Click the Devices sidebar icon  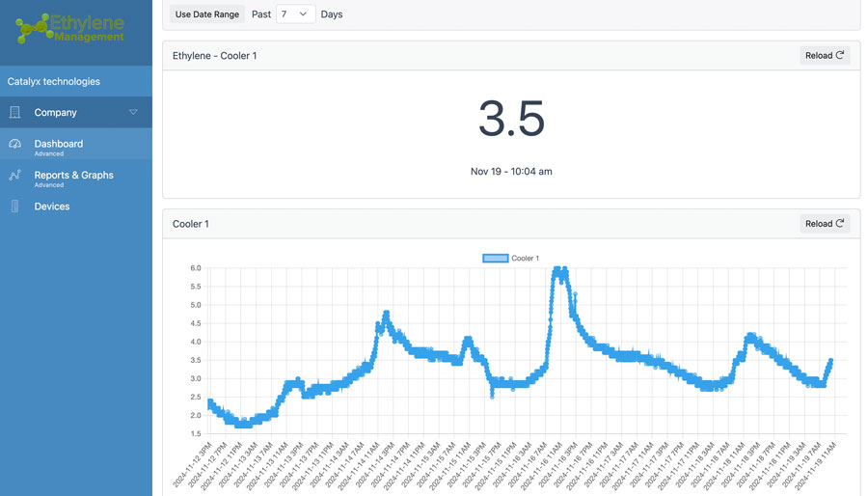[14, 207]
